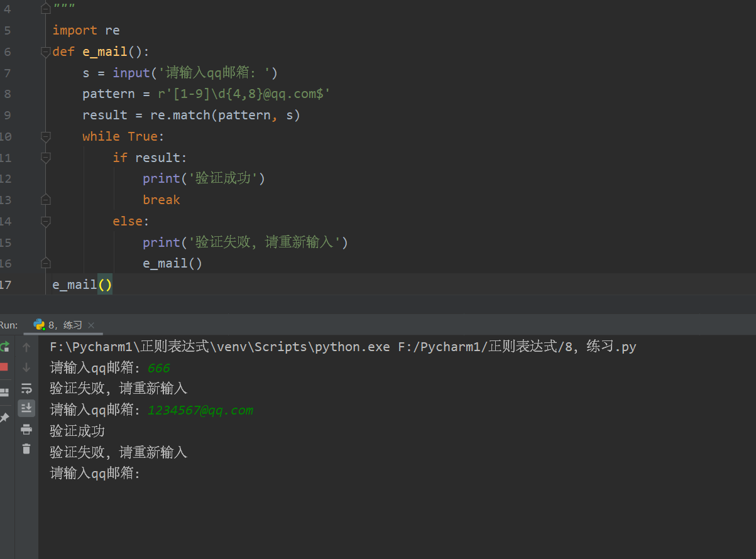Click '1234567@qq.com' in console output
The width and height of the screenshot is (756, 559).
point(200,410)
